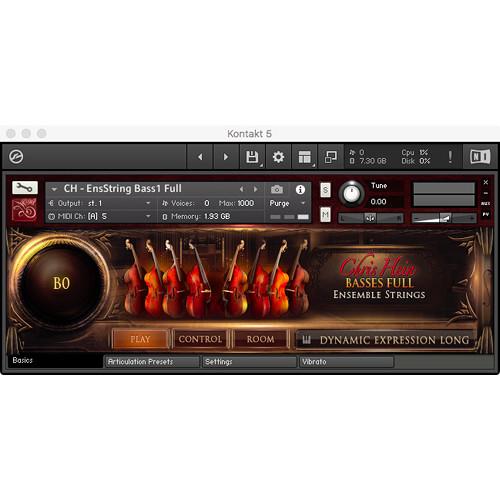Toggle the AUX sends button on instrument header
500x500 pixels.
pos(486,203)
